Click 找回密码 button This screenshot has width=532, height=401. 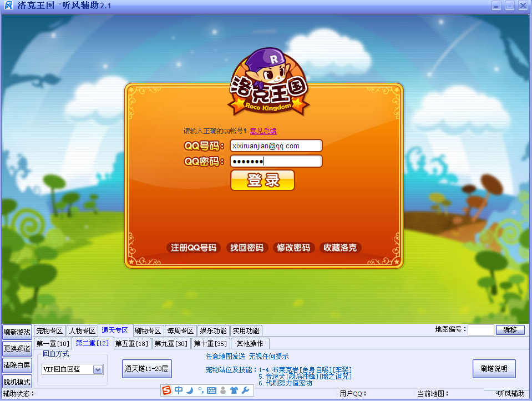[x=247, y=247]
